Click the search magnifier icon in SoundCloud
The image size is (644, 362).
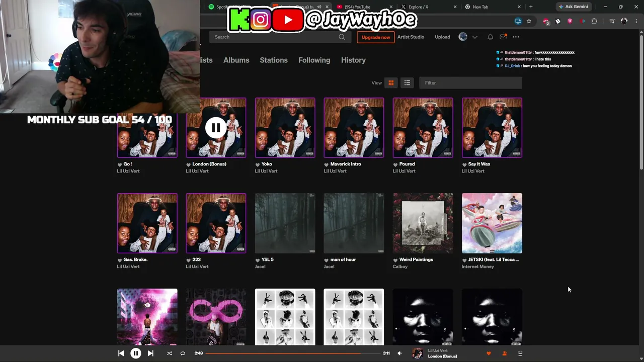342,37
